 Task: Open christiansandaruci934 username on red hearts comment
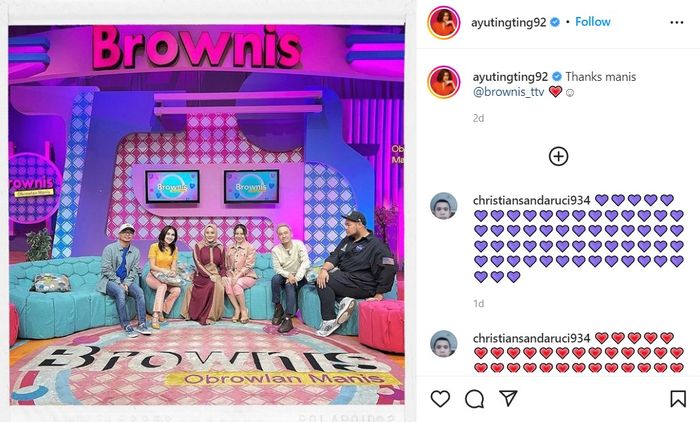531,338
